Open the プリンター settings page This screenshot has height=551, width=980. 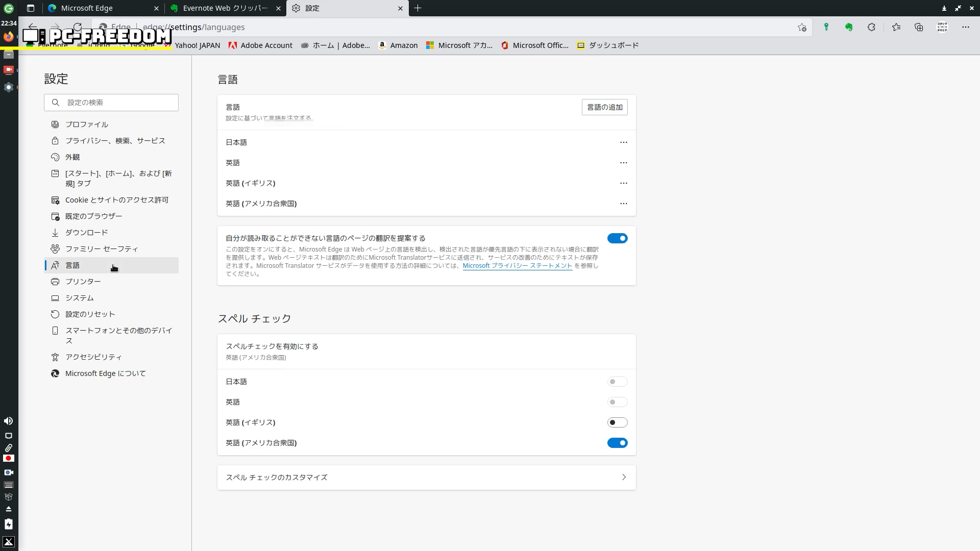(83, 282)
